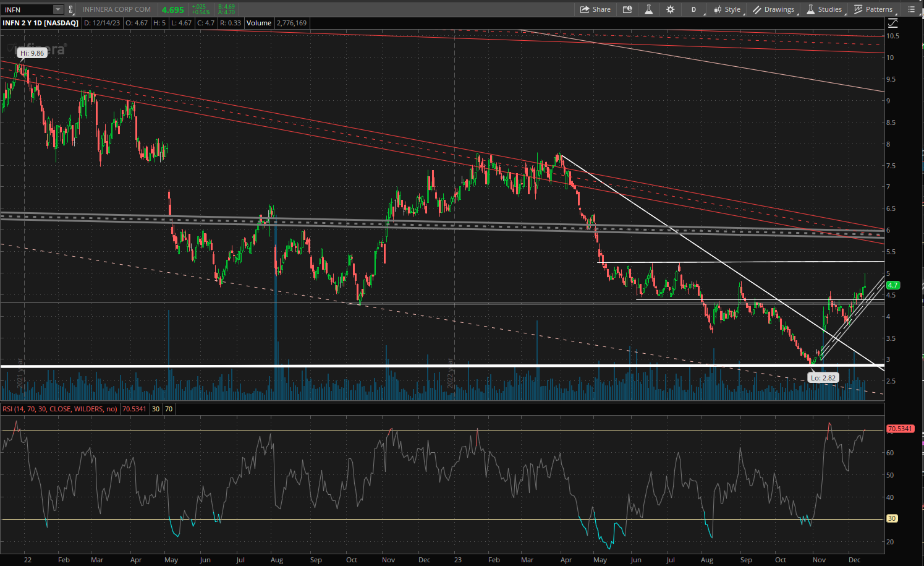Open the Drawings menu
This screenshot has width=924, height=566.
[x=773, y=9]
